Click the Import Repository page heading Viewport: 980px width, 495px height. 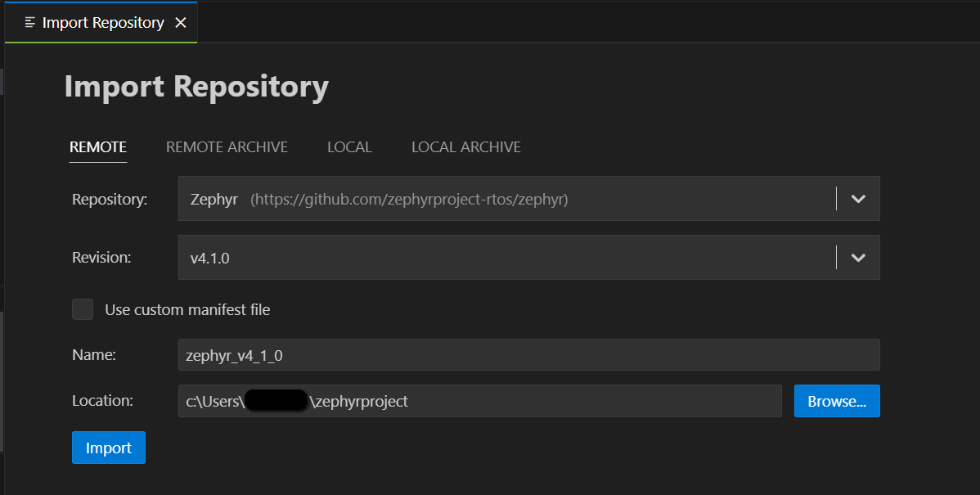tap(196, 86)
